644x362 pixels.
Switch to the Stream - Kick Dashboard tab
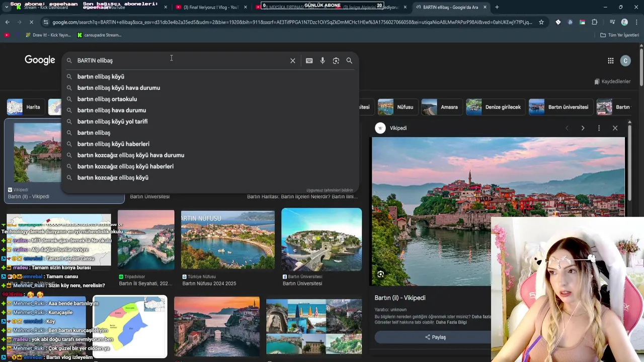[x=45, y=7]
